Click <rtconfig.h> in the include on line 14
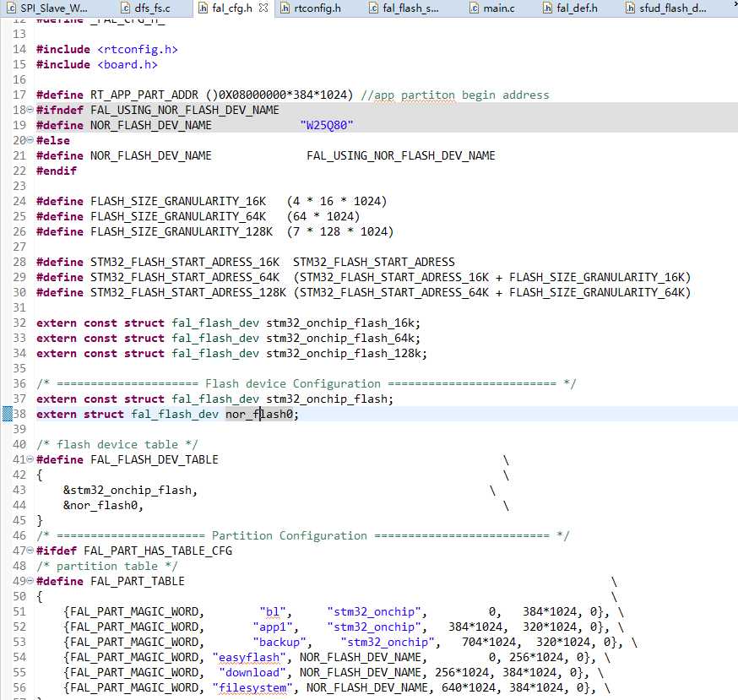The image size is (738, 700). [x=138, y=50]
